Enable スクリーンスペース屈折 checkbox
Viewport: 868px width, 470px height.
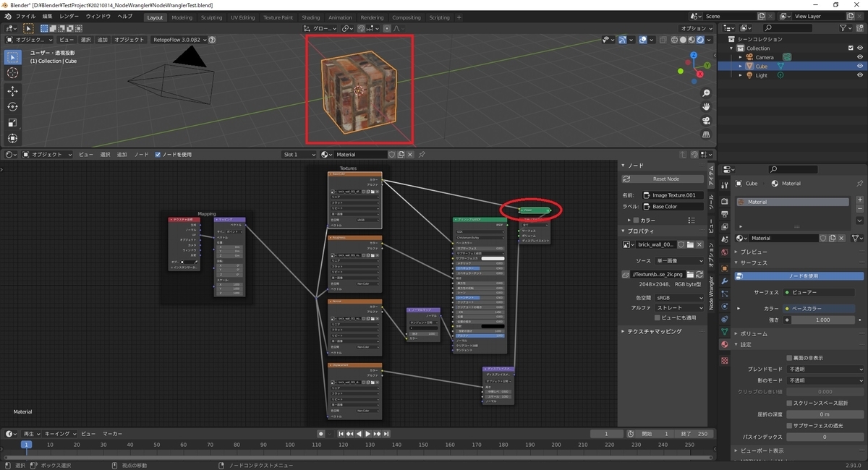(x=789, y=403)
